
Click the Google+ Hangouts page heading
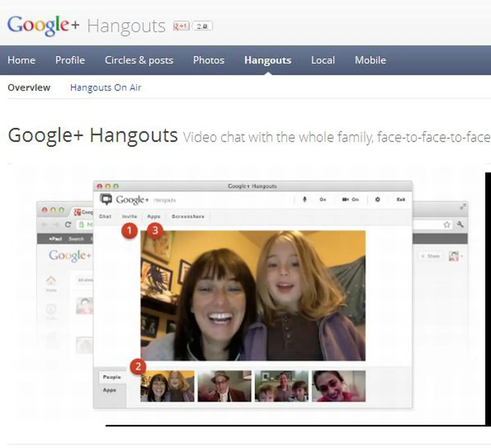pyautogui.click(x=93, y=135)
